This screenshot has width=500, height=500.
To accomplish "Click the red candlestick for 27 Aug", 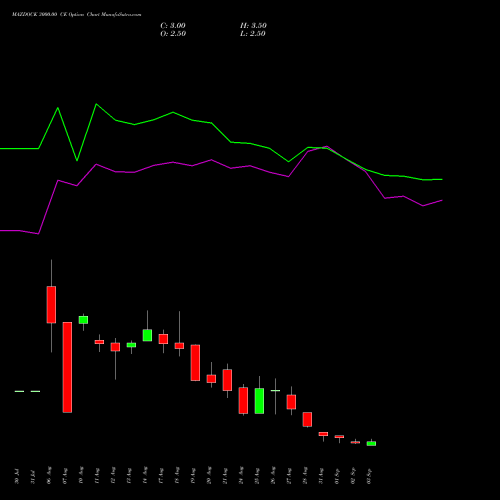I will 291,402.
